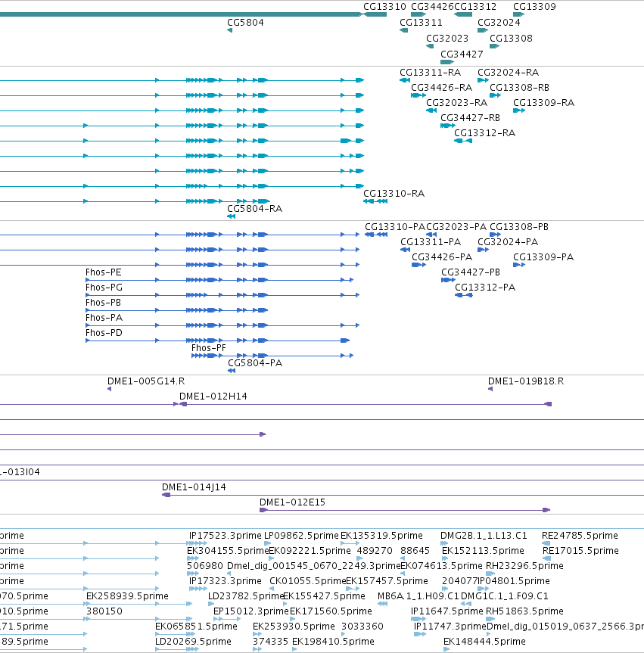Click EST RH51863.5prime

point(524,611)
